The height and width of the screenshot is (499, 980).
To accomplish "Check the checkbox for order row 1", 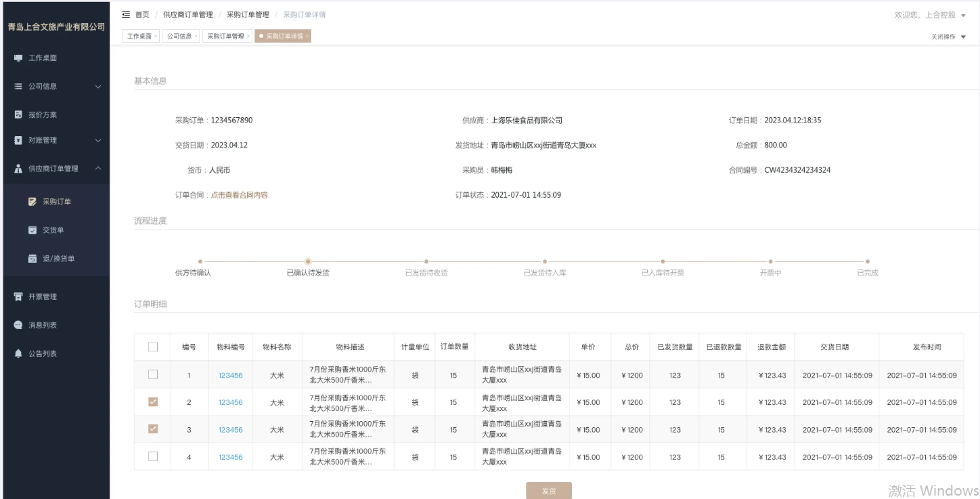I will pyautogui.click(x=153, y=374).
